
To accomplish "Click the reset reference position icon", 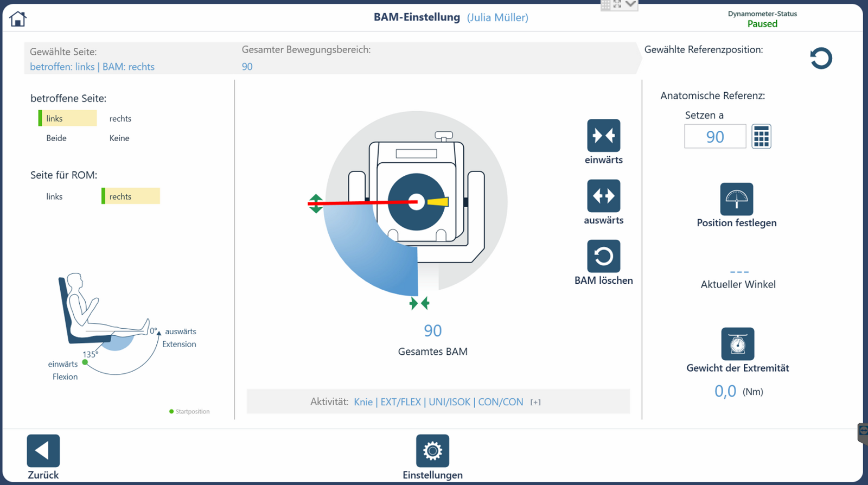I will point(821,58).
